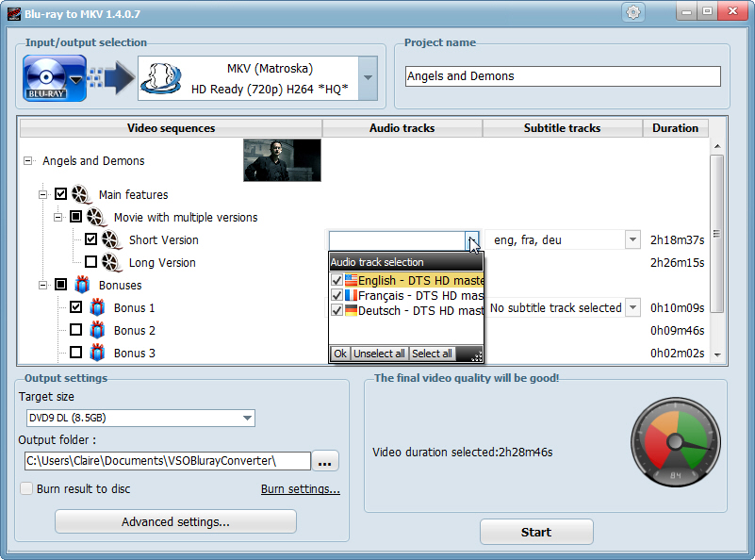Collapse Movie with multiple versions node
This screenshot has width=755, height=560.
coord(57,217)
